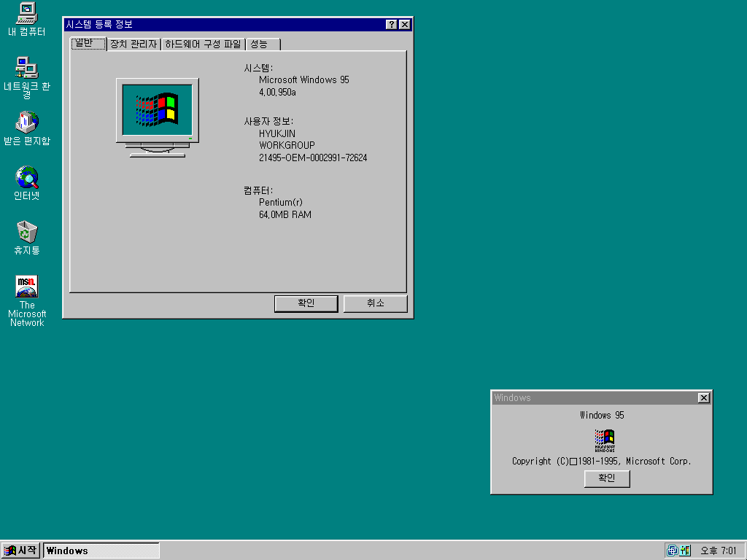
Task: Click the first network tray icon
Action: (x=672, y=551)
